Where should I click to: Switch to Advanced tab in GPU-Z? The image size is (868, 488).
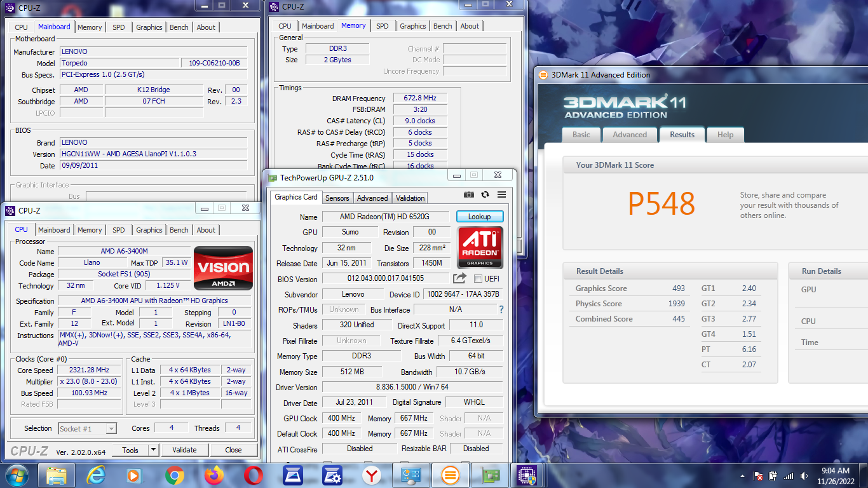tap(372, 198)
